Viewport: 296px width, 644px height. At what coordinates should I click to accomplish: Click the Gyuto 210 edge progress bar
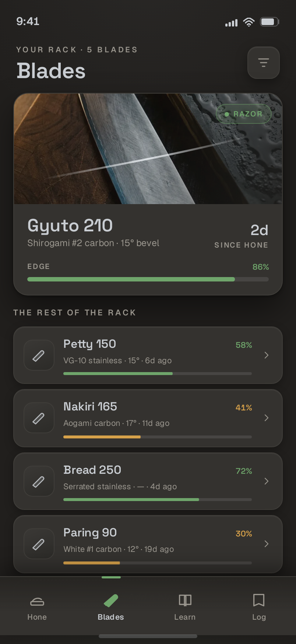[148, 279]
